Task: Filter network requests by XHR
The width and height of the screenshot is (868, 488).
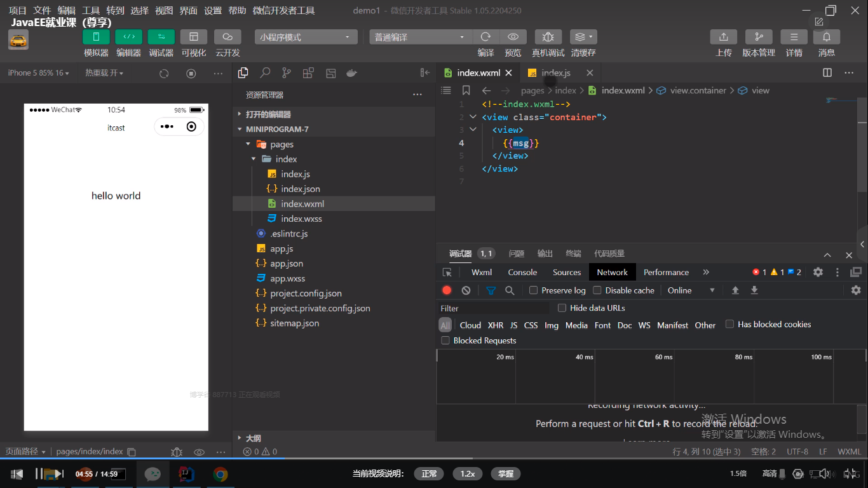Action: tap(496, 325)
